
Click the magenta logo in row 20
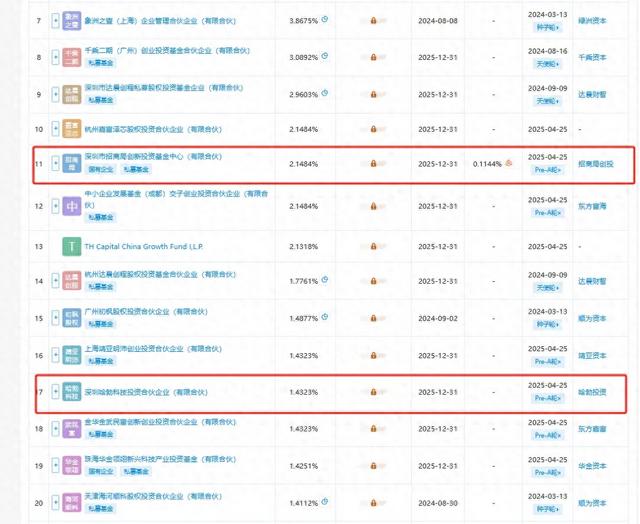[71, 503]
